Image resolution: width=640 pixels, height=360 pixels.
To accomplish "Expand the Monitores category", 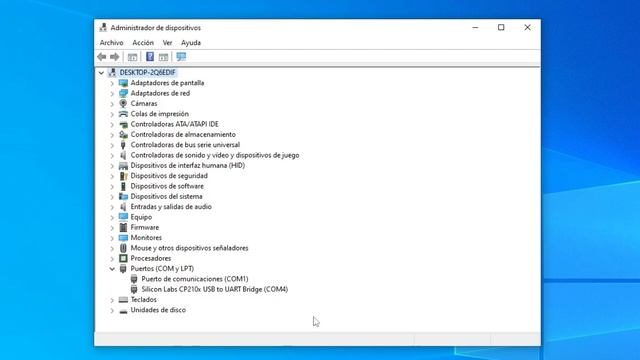I will (112, 238).
